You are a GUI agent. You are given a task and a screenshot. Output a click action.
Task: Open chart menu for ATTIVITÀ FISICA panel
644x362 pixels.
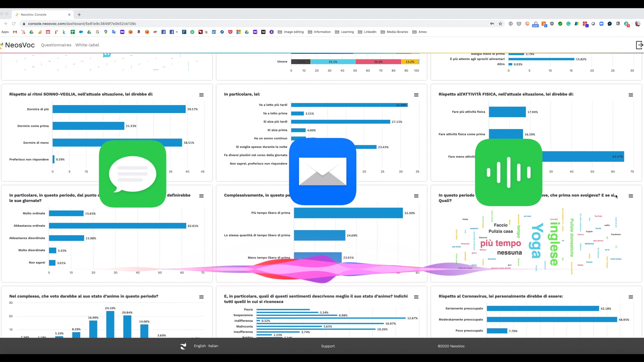(x=631, y=95)
